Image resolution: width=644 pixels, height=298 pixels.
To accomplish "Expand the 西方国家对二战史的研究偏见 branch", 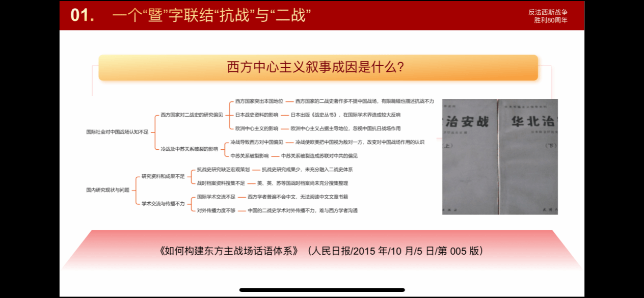I will coord(192,115).
